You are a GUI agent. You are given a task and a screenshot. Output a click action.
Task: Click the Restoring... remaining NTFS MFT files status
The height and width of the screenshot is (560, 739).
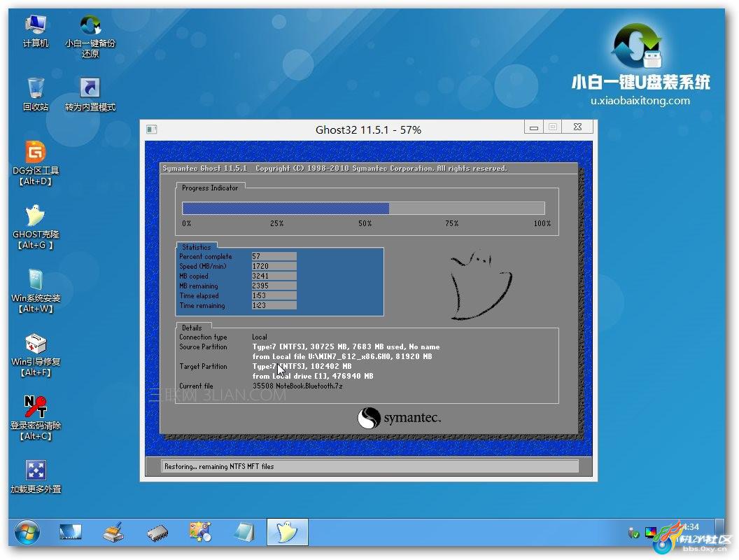(369, 467)
